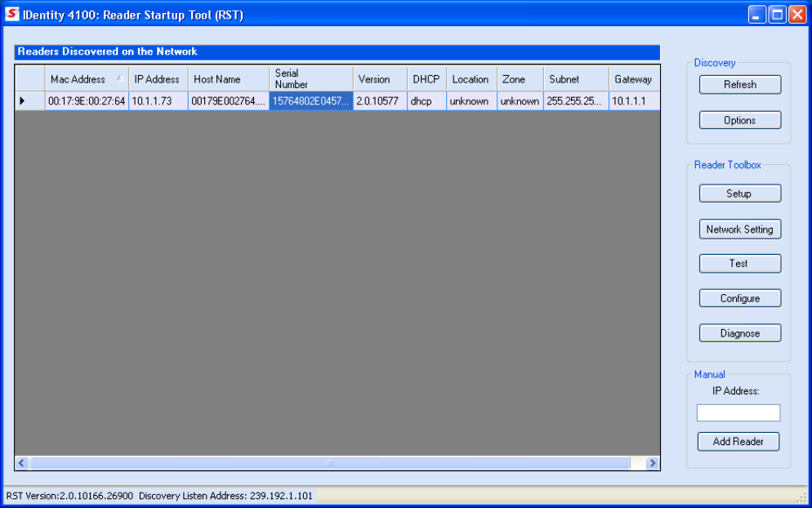Click the Host Name column header

click(229, 79)
